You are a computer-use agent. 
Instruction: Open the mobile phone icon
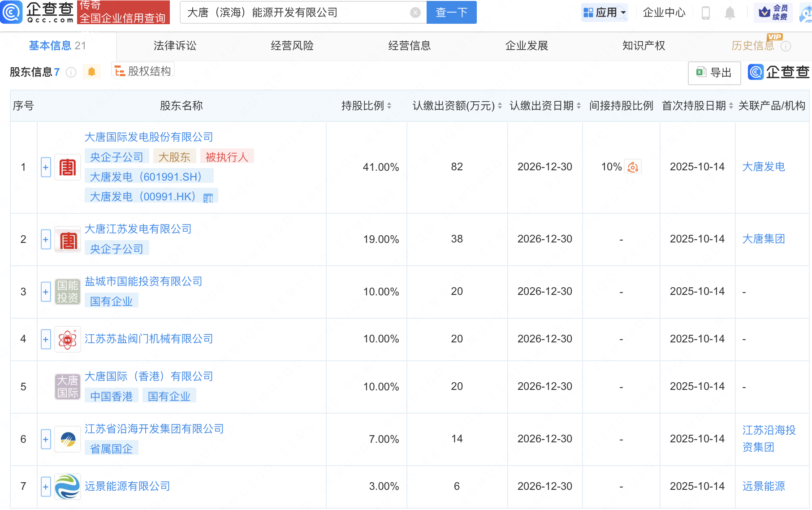pyautogui.click(x=705, y=13)
